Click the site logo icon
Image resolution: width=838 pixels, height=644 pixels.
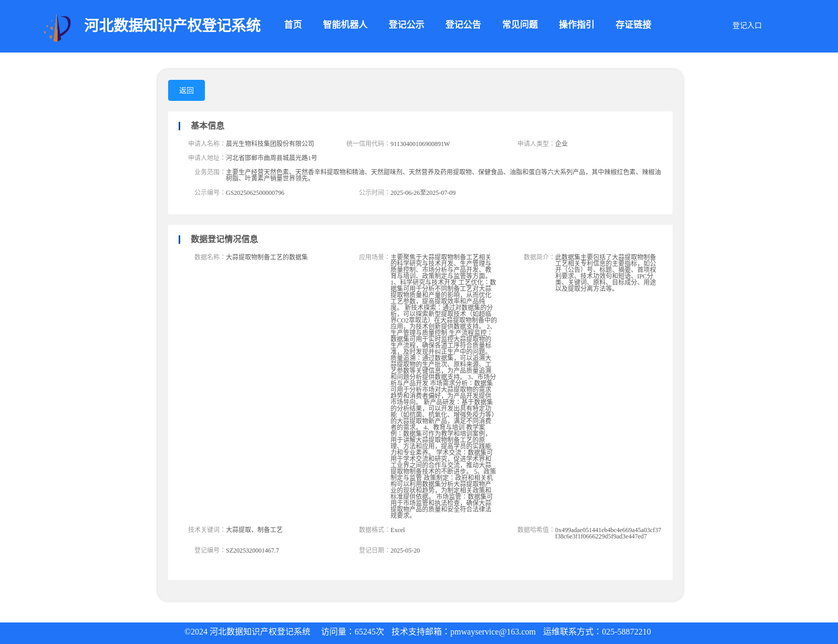click(57, 28)
